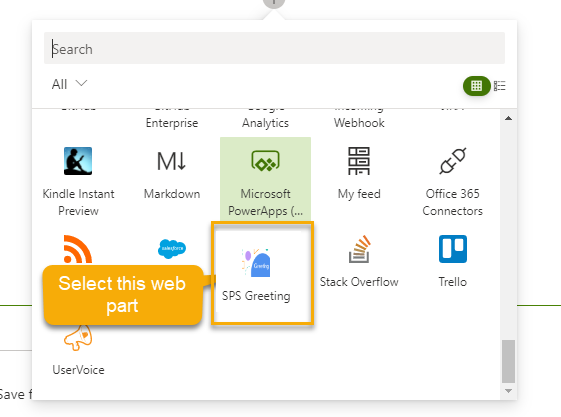The width and height of the screenshot is (561, 417).
Task: Choose the Microsoft PowerApps web part
Action: pyautogui.click(x=265, y=179)
